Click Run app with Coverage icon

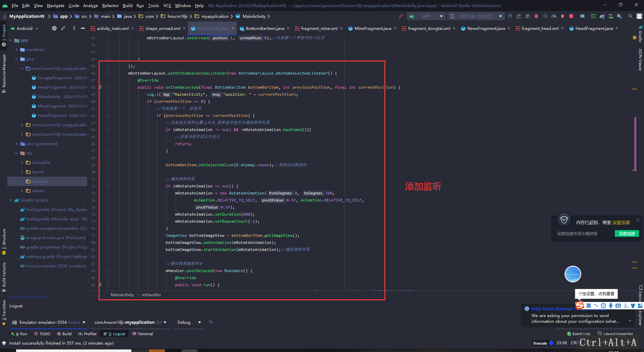coord(545,16)
